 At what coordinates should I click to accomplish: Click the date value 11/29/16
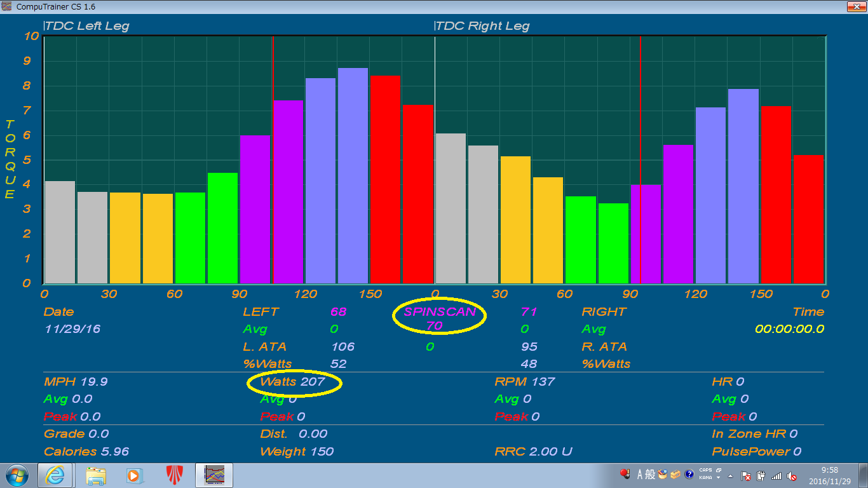click(x=72, y=329)
